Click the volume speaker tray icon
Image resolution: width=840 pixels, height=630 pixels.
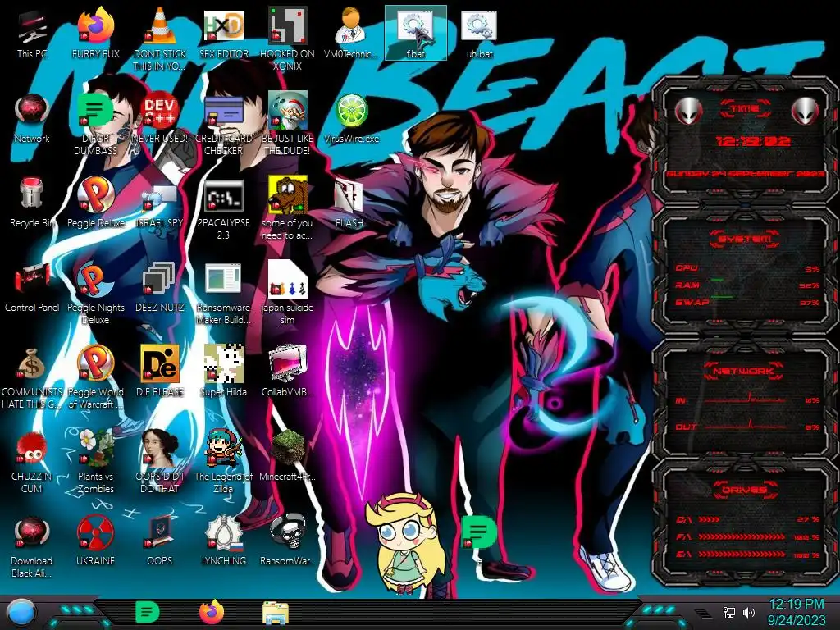tap(749, 612)
